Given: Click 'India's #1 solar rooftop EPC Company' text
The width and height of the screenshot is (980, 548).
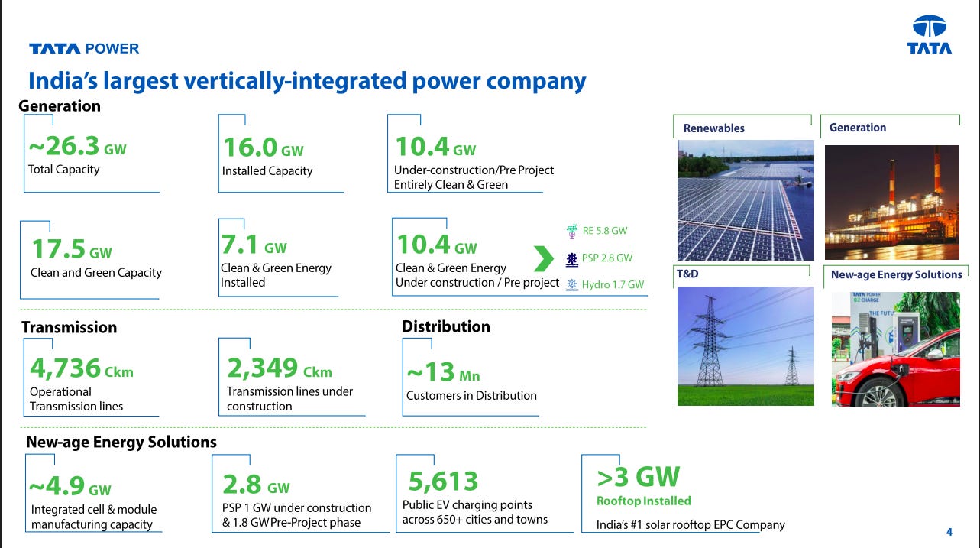Looking at the screenshot, I should (x=691, y=525).
